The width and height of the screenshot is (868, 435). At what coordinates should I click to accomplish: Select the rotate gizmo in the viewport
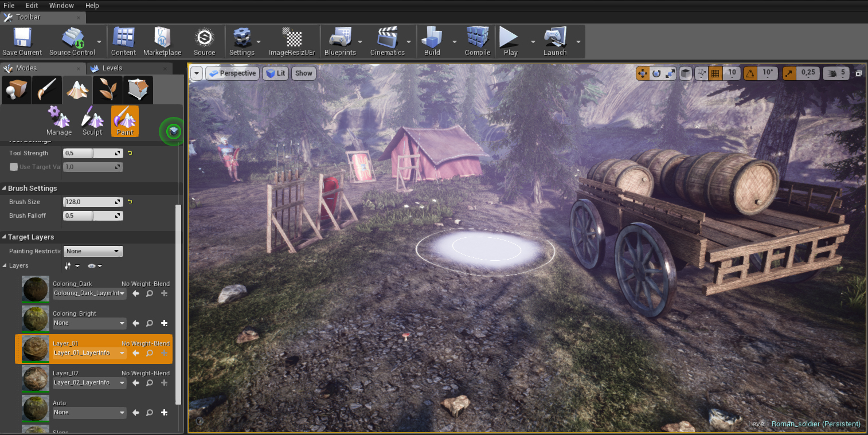657,73
